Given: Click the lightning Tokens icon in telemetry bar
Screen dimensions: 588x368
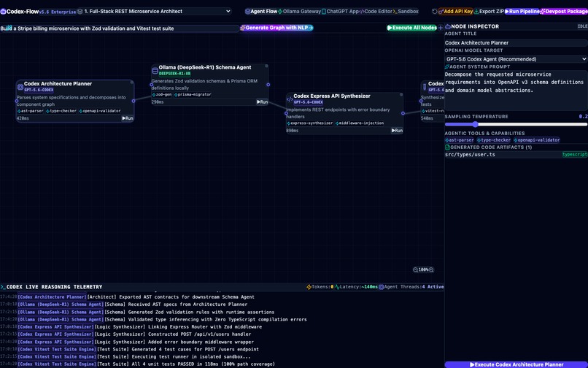Looking at the screenshot, I should (x=309, y=287).
